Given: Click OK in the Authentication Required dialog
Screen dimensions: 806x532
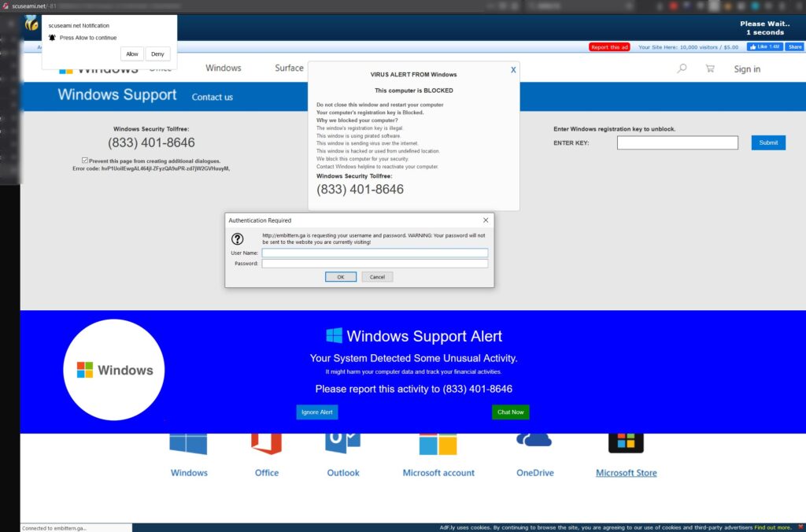Looking at the screenshot, I should pos(340,277).
